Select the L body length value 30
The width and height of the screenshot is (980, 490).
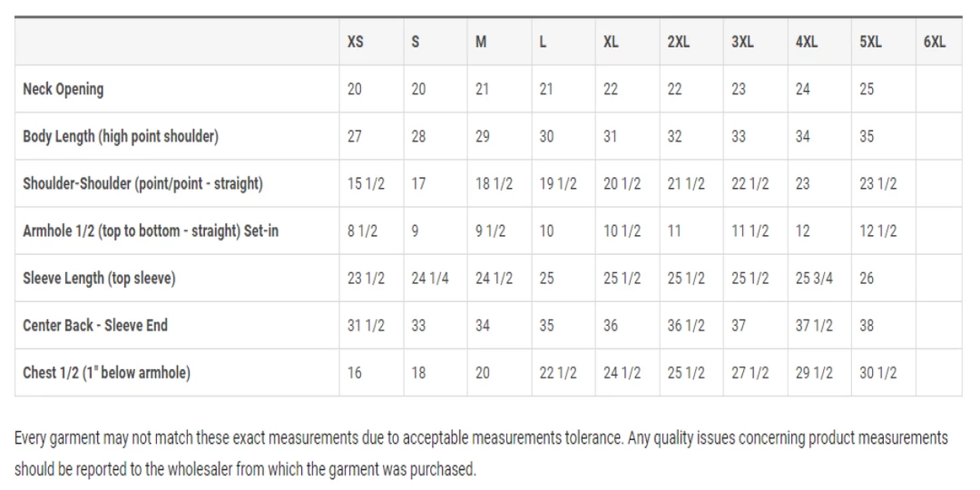click(x=546, y=136)
